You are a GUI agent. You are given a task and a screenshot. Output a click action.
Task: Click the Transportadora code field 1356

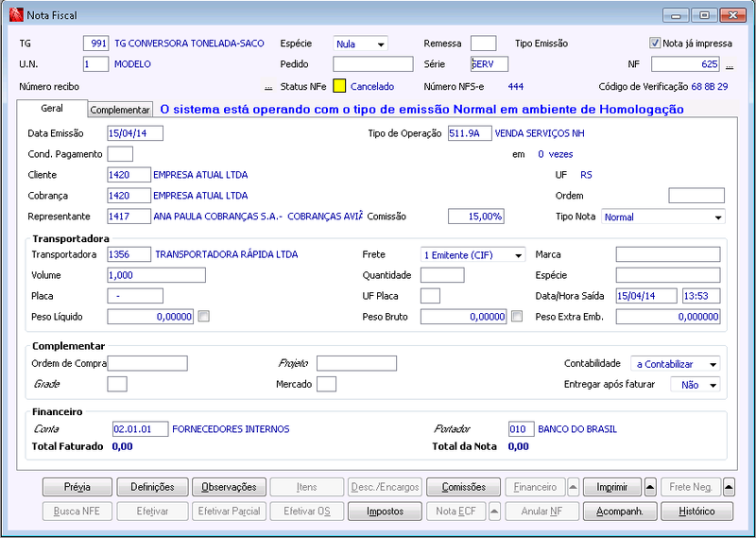tap(129, 254)
